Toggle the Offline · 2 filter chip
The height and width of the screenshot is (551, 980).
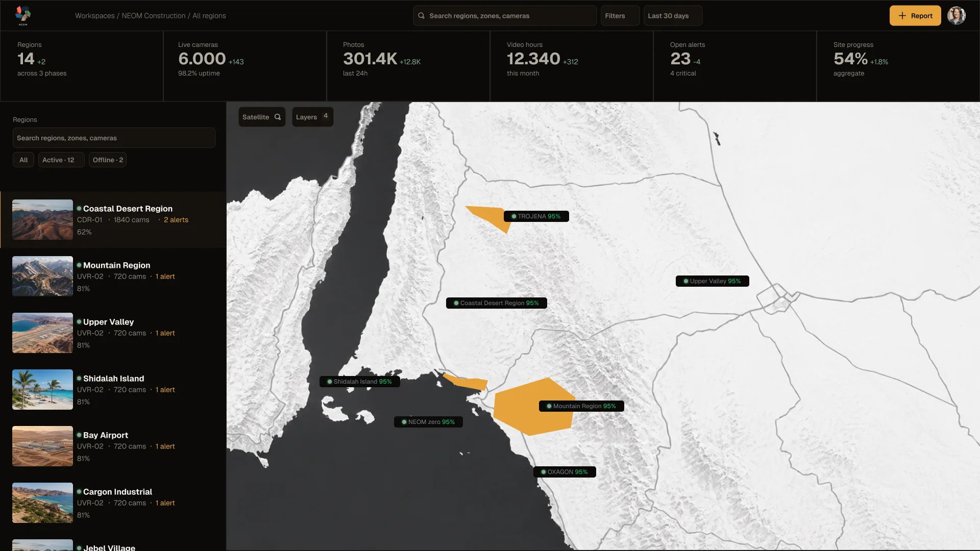pos(108,160)
